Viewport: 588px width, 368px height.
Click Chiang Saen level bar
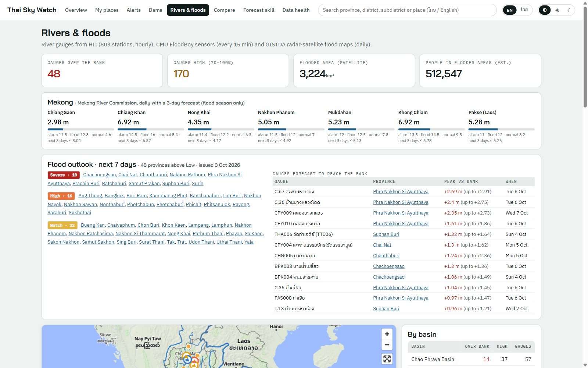pyautogui.click(x=80, y=130)
